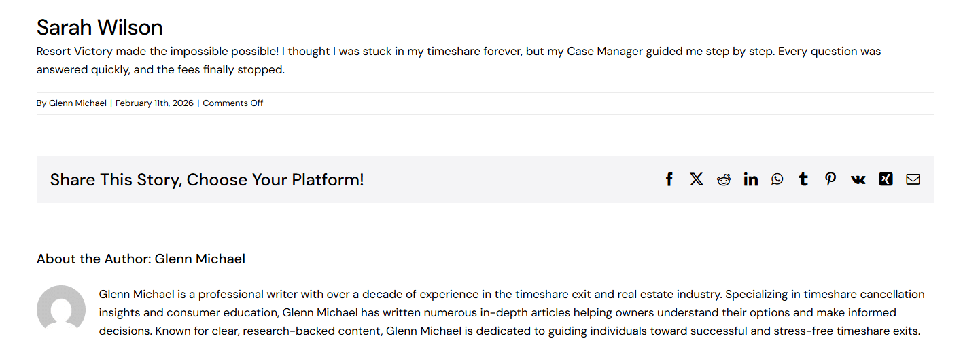This screenshot has width=980, height=364.
Task: Click the Share This Story heading
Action: pyautogui.click(x=207, y=180)
